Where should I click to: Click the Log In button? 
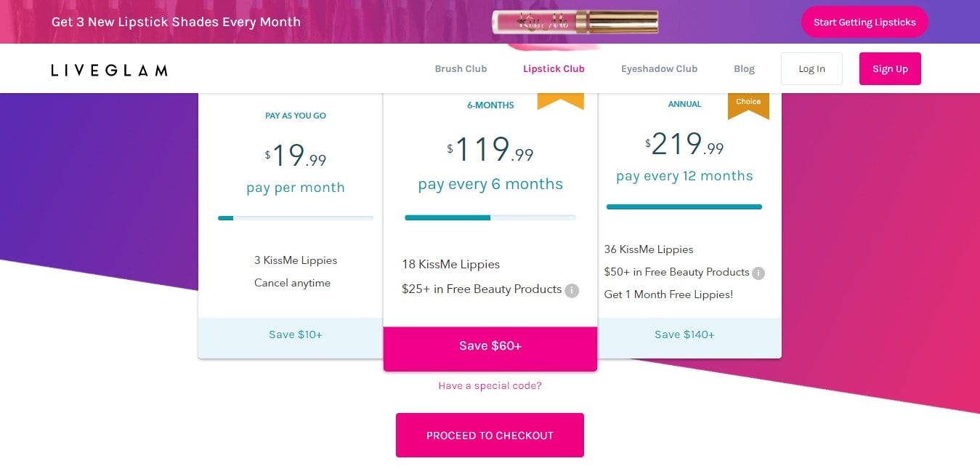pyautogui.click(x=811, y=69)
